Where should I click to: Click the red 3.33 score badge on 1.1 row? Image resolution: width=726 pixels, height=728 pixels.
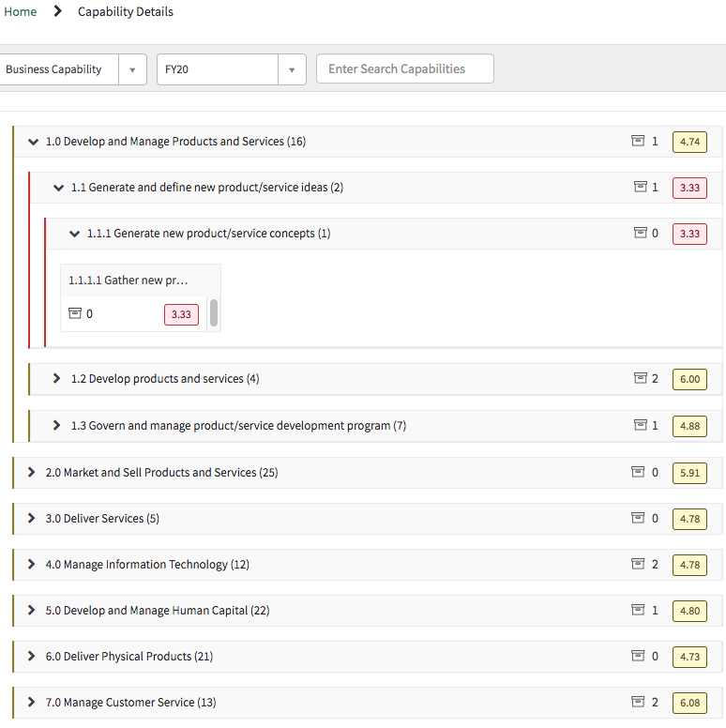689,188
